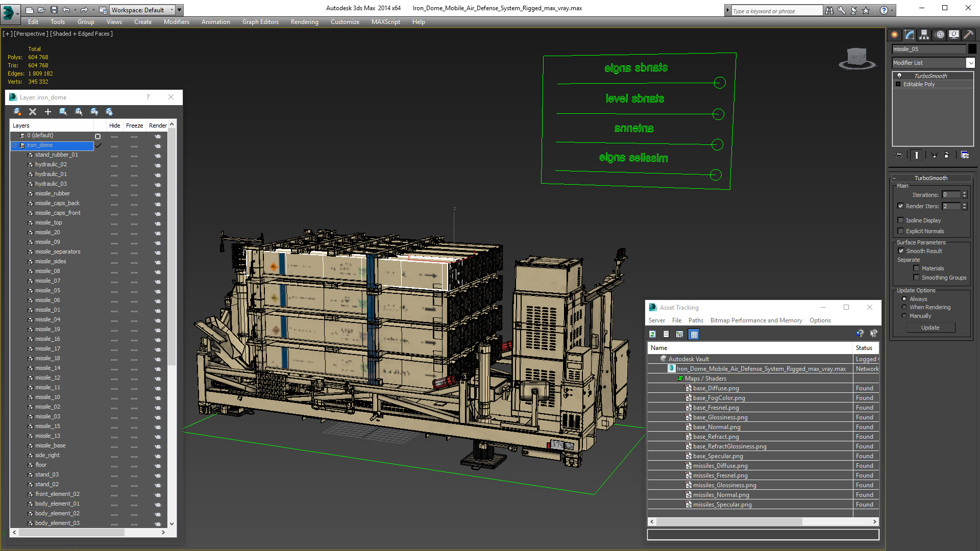This screenshot has height=551, width=980.
Task: Open Bitmap Performance and Memory menu
Action: tap(756, 320)
